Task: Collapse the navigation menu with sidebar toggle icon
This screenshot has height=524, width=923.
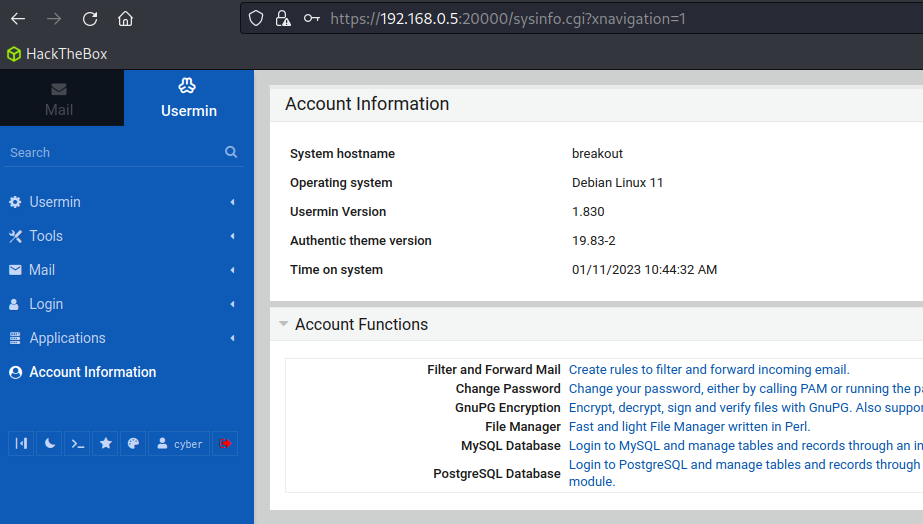Action: [x=21, y=443]
